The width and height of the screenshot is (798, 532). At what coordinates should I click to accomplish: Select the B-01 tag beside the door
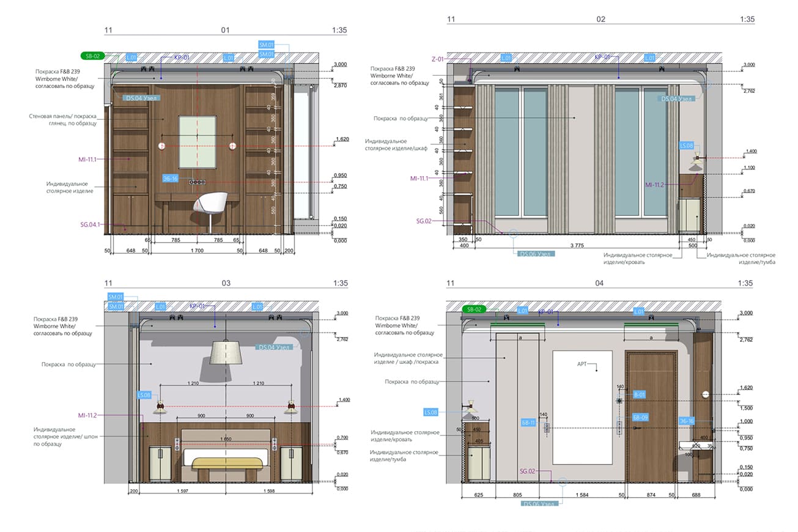639,395
